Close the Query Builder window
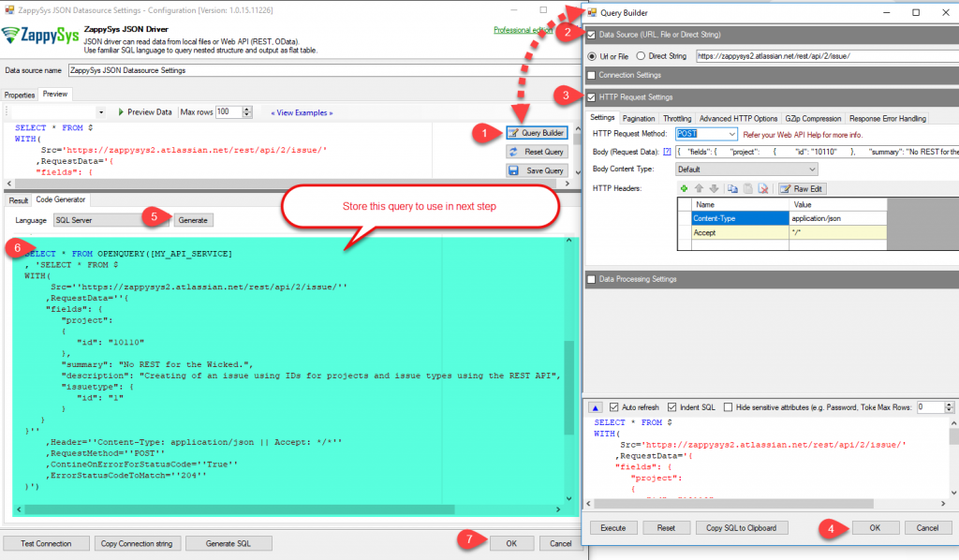The width and height of the screenshot is (959, 560). (945, 13)
